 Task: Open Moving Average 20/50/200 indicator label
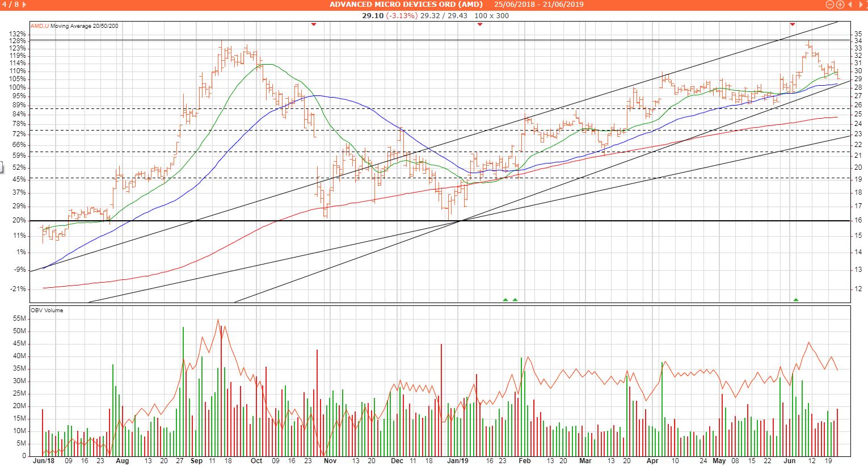85,26
